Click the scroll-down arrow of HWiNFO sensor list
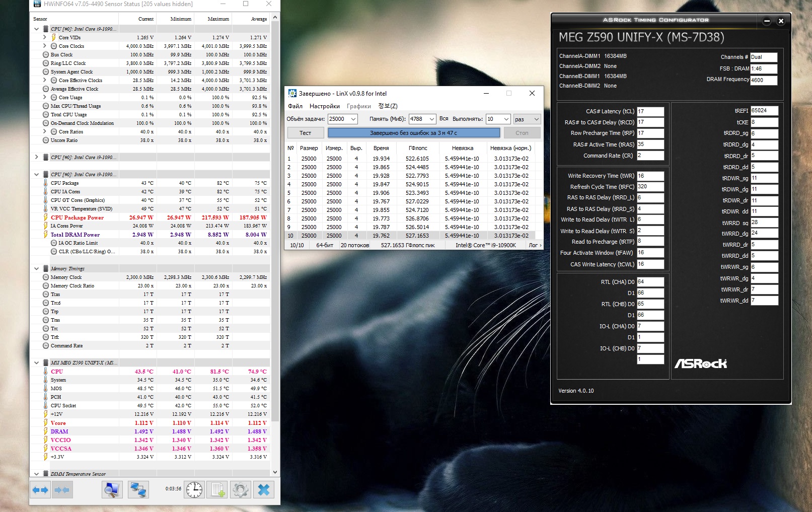Image resolution: width=812 pixels, height=512 pixels. coord(275,472)
